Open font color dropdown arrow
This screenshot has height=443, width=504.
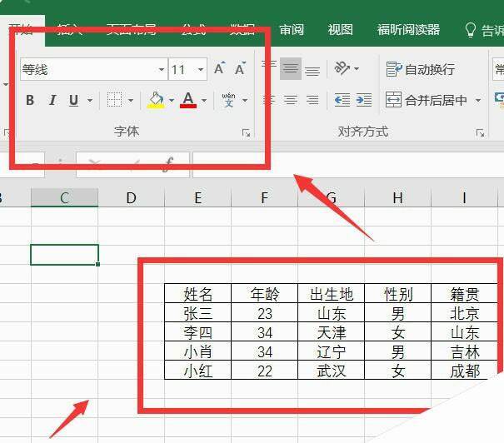(x=204, y=101)
